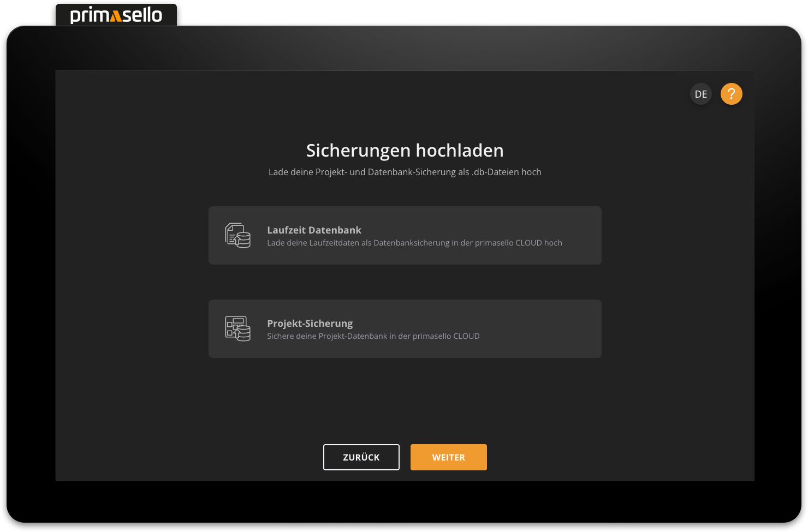Toggle selection of the Laufzeit Datenbank card
The width and height of the screenshot is (808, 532).
[x=405, y=235]
